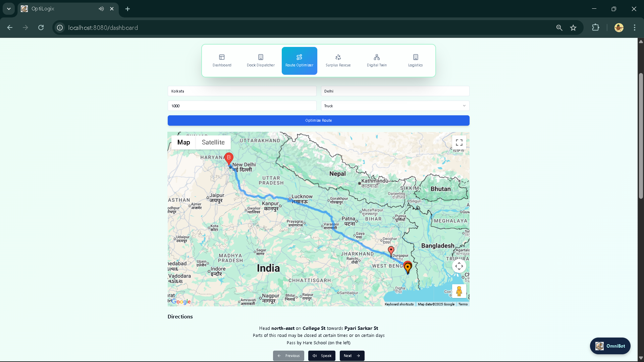Click Speak to hear directions
This screenshot has width=644, height=362.
pos(322,356)
